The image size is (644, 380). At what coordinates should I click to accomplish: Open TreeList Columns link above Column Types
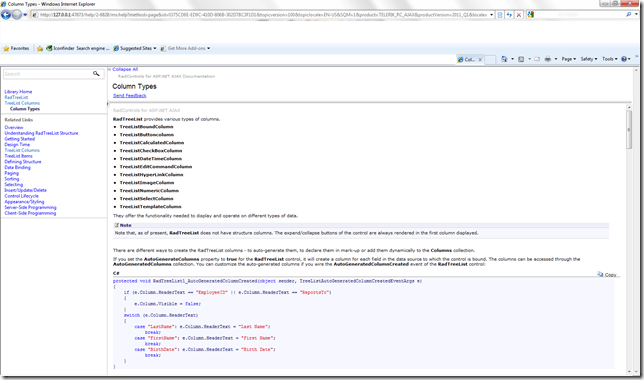[x=22, y=103]
